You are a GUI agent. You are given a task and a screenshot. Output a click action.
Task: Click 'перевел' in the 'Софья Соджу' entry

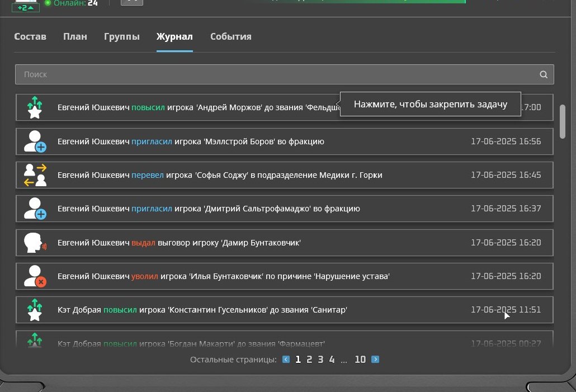point(148,175)
